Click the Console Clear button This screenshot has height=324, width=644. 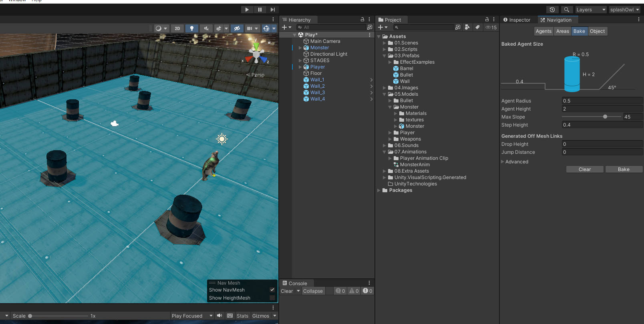coord(287,291)
